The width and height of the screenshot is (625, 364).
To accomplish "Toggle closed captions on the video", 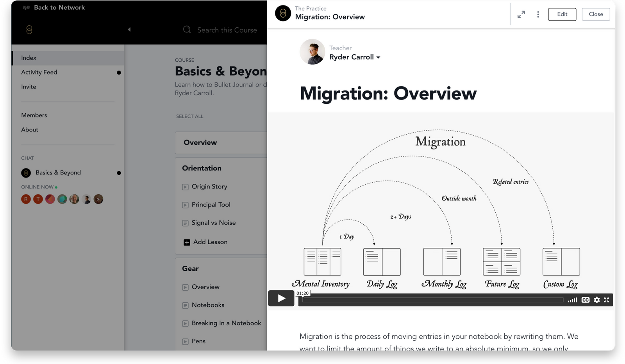I will [585, 300].
